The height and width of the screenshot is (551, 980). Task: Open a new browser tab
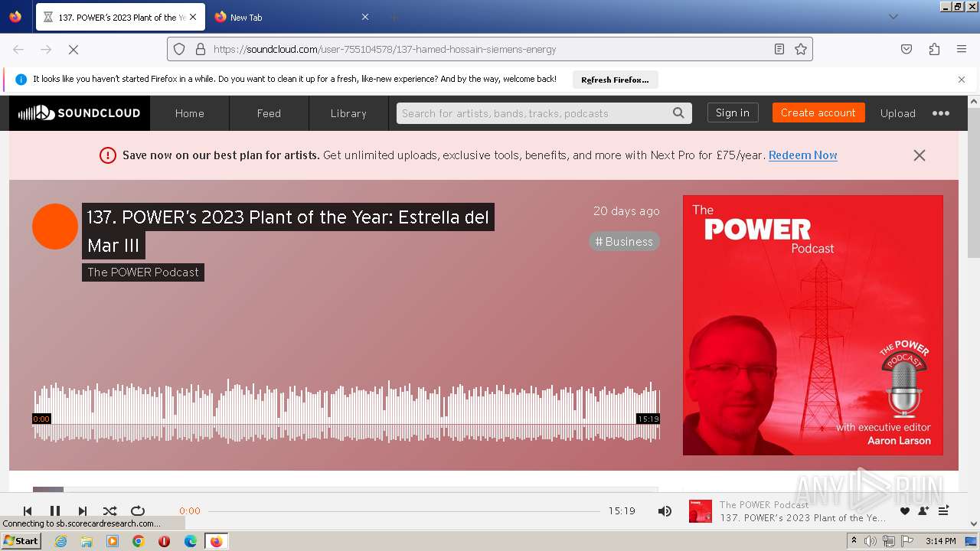[x=394, y=17]
